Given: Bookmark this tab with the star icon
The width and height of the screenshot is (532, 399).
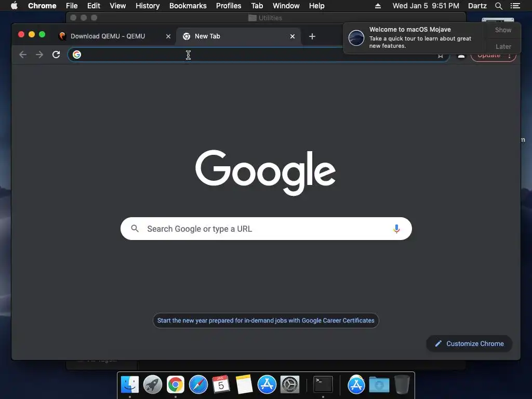Looking at the screenshot, I should pos(441,56).
